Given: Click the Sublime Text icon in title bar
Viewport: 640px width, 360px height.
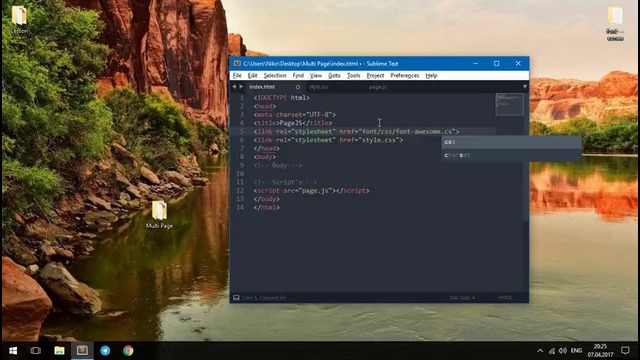Looking at the screenshot, I should pos(237,63).
